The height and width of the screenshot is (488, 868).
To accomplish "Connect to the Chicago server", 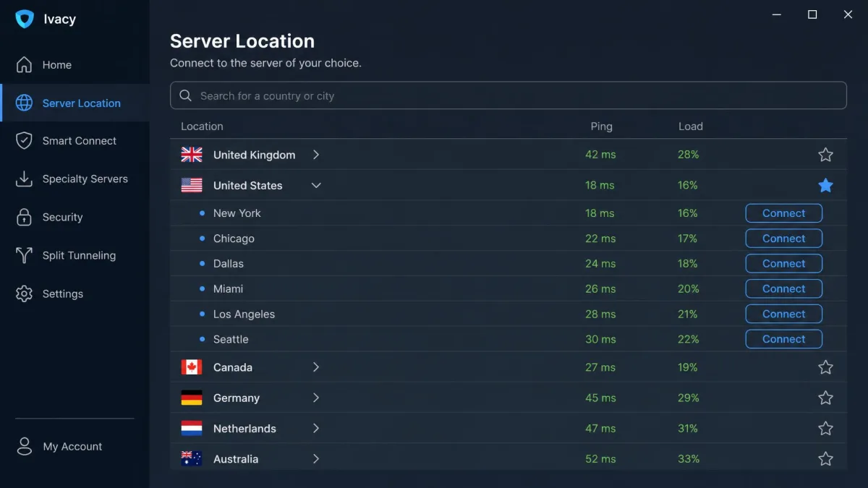I will click(783, 238).
